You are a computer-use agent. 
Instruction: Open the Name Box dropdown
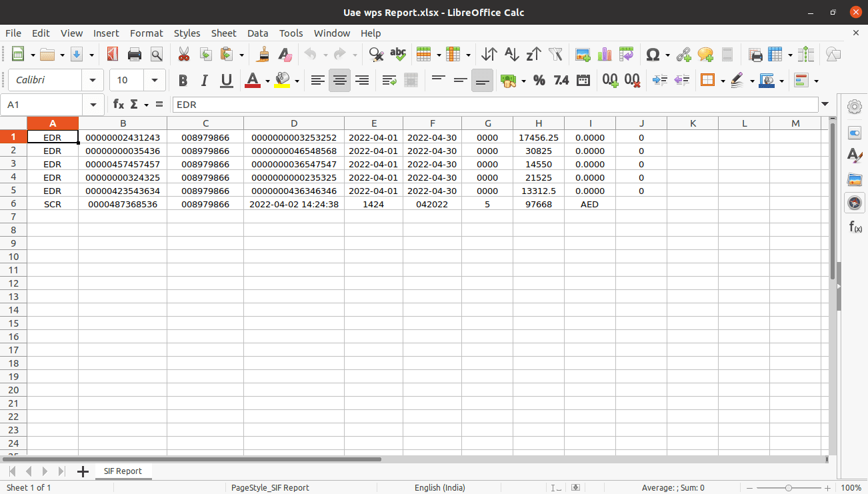(93, 105)
